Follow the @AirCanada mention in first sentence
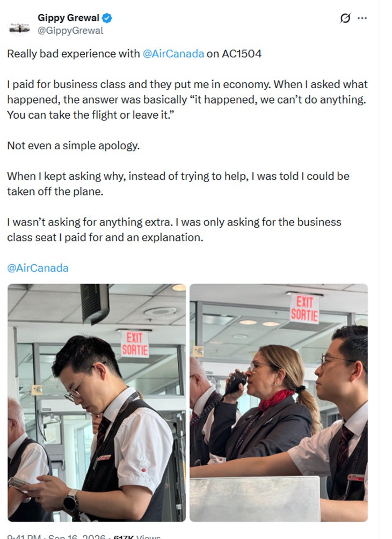 click(x=173, y=54)
